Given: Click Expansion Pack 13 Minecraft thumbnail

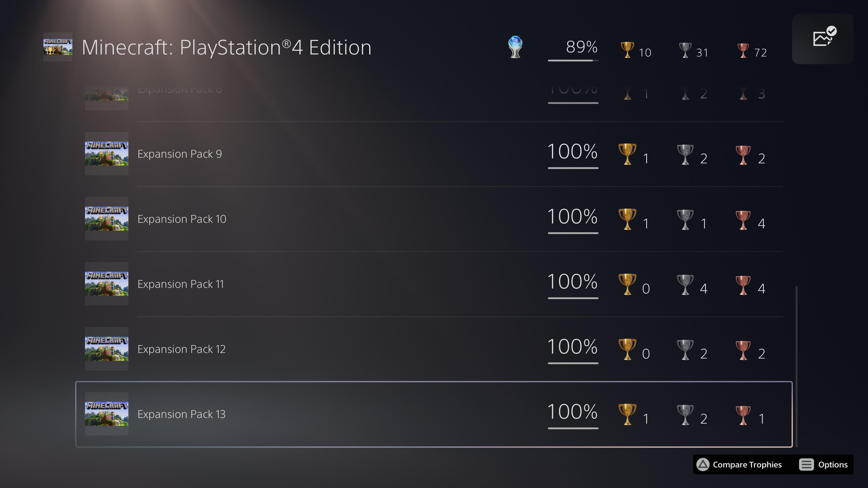Looking at the screenshot, I should tap(106, 414).
